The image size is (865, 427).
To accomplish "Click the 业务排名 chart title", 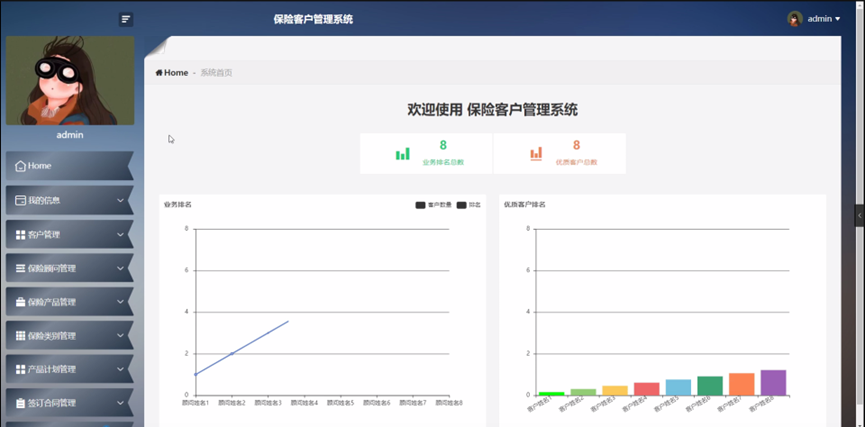I will tap(178, 205).
